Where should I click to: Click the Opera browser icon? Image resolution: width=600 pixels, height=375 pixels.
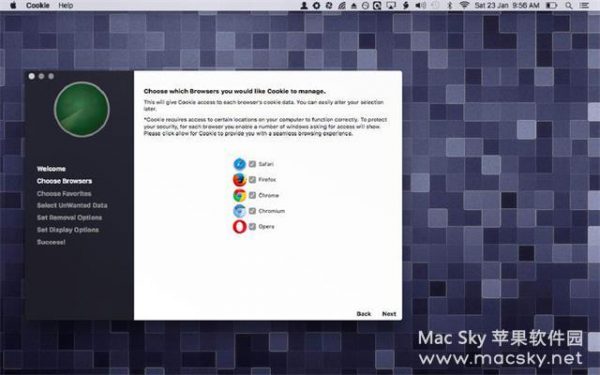[x=240, y=227]
